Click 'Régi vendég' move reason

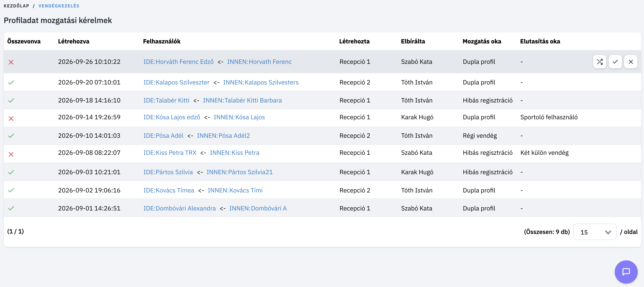pos(480,135)
